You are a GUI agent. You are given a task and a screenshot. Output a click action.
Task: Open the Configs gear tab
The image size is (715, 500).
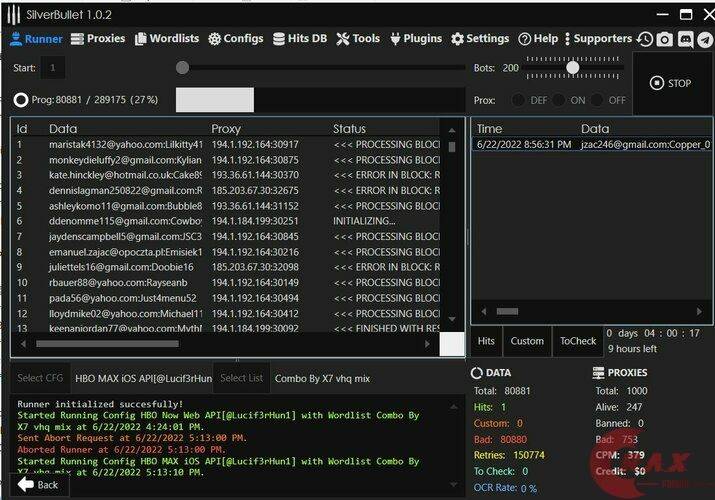click(236, 39)
